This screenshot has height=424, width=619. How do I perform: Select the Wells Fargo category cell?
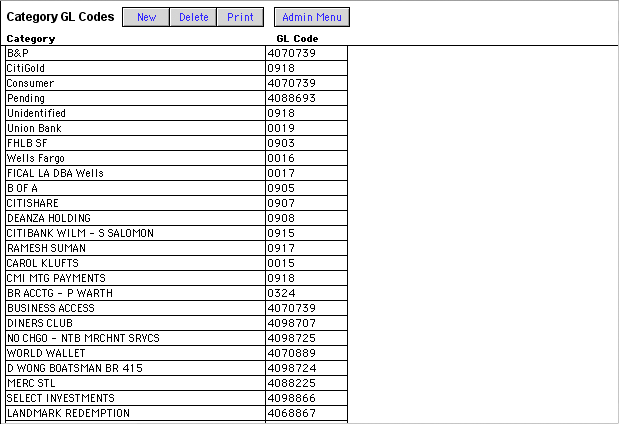point(135,158)
